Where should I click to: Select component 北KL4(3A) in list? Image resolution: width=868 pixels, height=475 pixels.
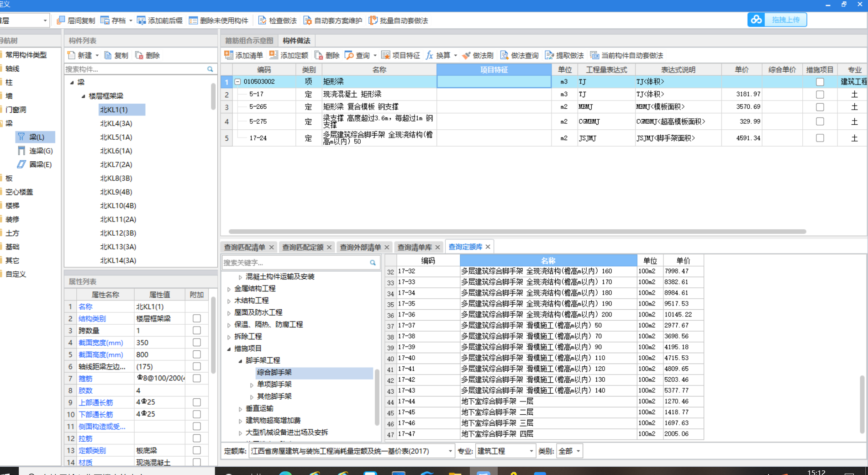pos(116,123)
